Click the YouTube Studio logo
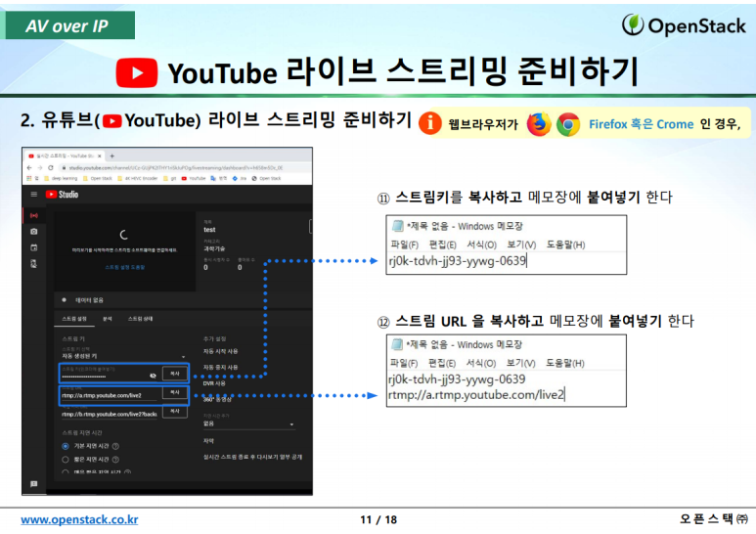 [62, 195]
